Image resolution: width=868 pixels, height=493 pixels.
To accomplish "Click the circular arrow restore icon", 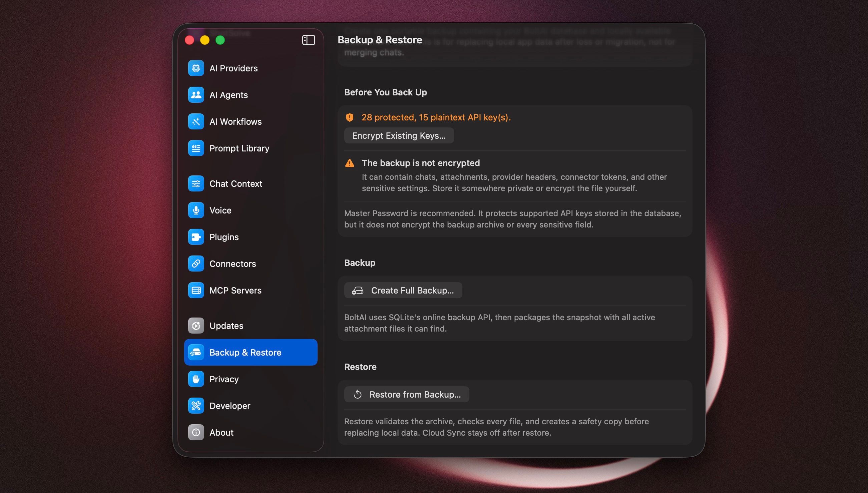I will pos(358,395).
